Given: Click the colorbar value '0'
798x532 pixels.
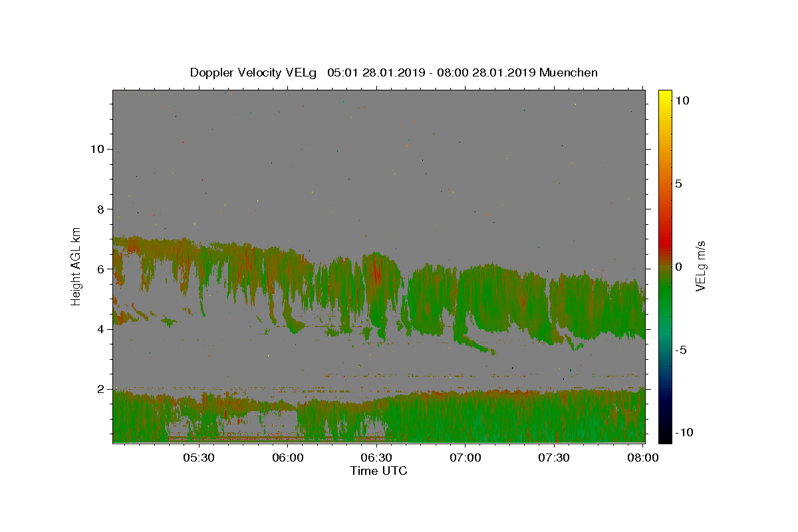Looking at the screenshot, I should pos(678,267).
